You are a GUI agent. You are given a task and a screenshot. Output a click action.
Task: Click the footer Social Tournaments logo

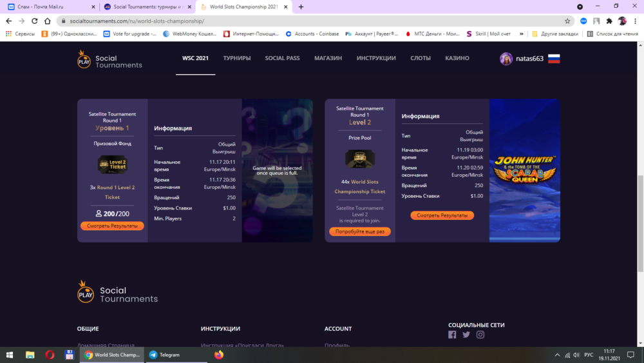point(117,292)
